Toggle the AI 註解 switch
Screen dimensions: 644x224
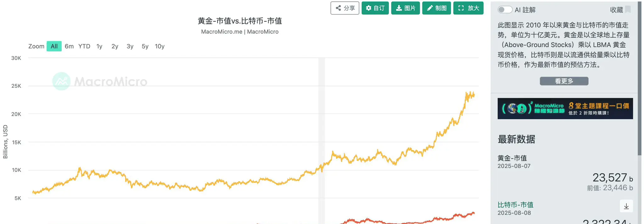[505, 10]
